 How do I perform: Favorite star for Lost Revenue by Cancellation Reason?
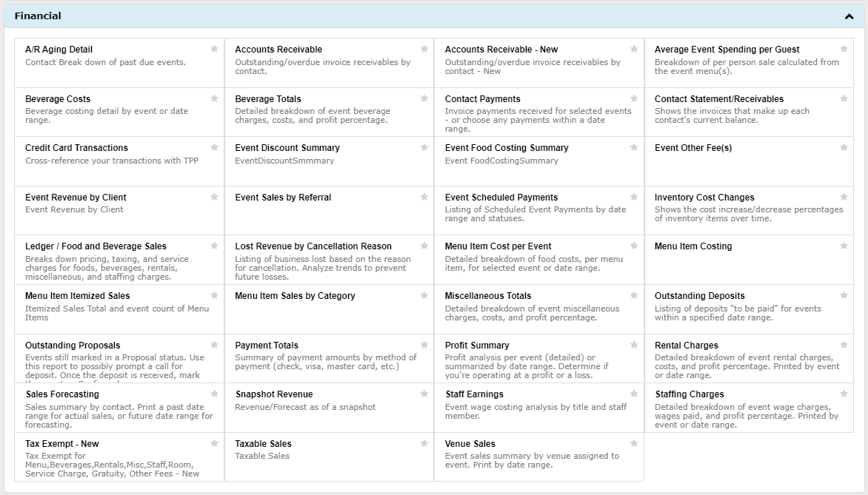coord(424,246)
